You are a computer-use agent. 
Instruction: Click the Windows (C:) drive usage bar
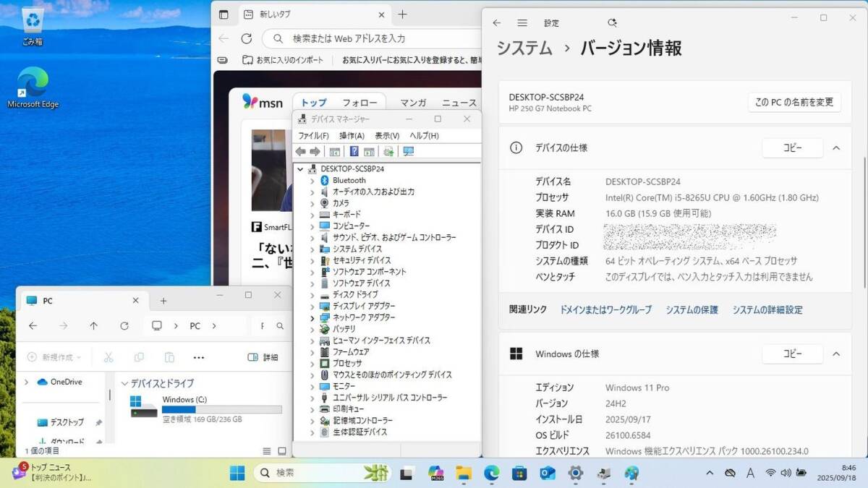pyautogui.click(x=221, y=409)
